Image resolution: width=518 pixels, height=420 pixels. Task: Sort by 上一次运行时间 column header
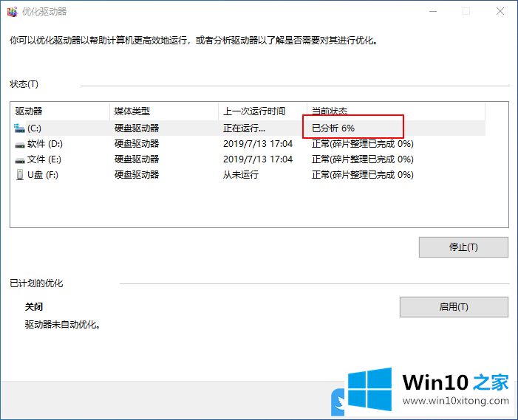pos(262,111)
